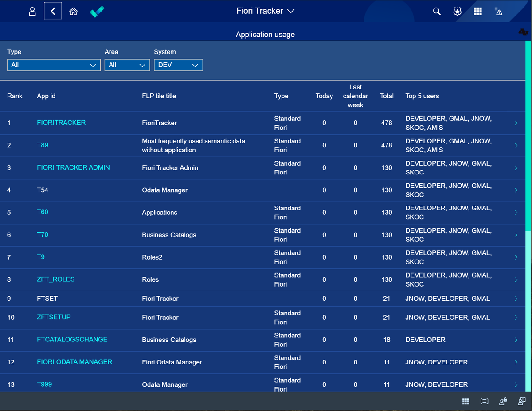This screenshot has height=411, width=532.
Task: Click the footer user with book icon
Action: coord(521,401)
